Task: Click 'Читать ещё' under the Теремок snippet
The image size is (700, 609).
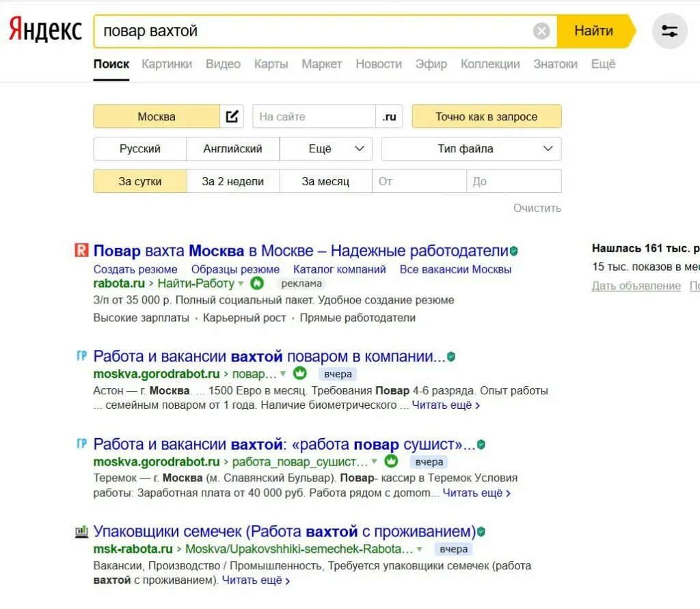Action: [476, 493]
